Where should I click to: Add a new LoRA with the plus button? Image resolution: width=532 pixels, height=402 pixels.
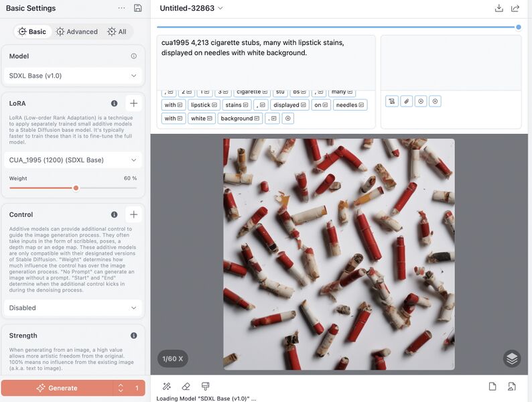(133, 103)
